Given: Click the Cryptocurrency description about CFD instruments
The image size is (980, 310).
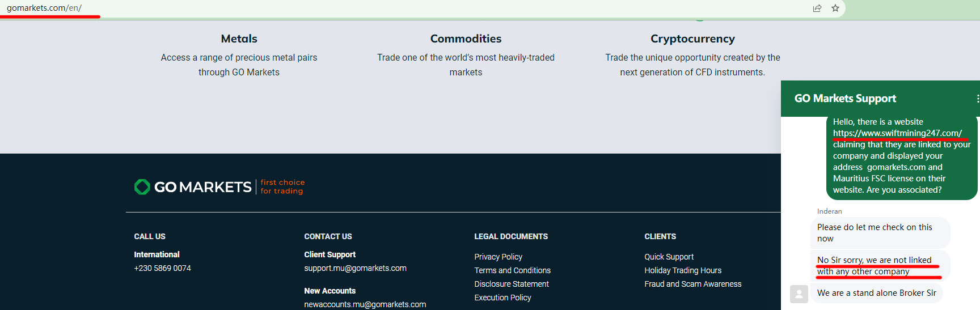Looking at the screenshot, I should pyautogui.click(x=692, y=65).
